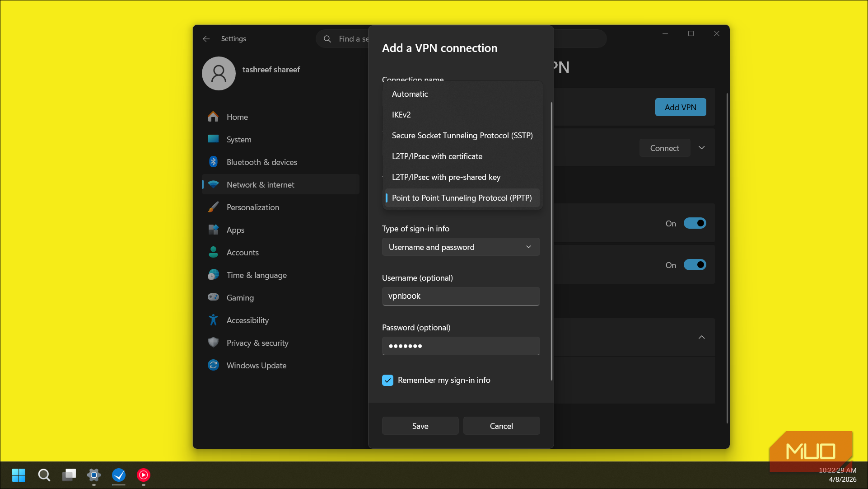868x489 pixels.
Task: Select L2TP/IPsec with certificate
Action: click(462, 156)
